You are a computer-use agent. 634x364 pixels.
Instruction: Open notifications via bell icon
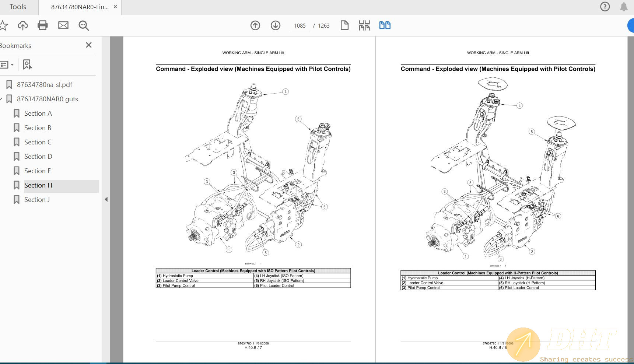click(x=623, y=6)
